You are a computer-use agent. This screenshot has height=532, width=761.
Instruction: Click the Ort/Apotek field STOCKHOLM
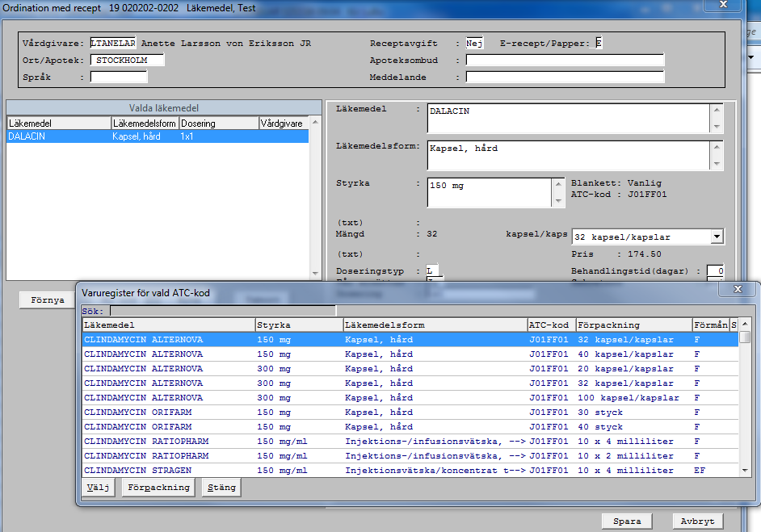click(127, 60)
